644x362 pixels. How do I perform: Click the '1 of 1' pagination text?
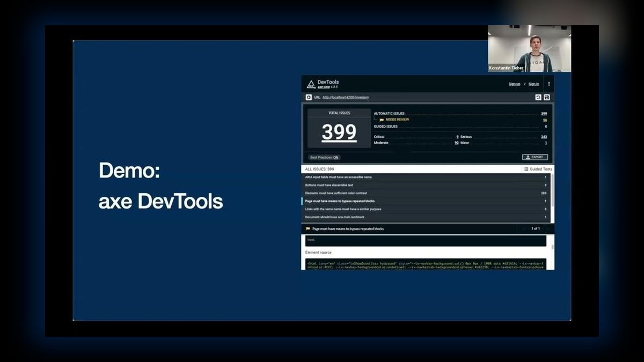(x=536, y=228)
